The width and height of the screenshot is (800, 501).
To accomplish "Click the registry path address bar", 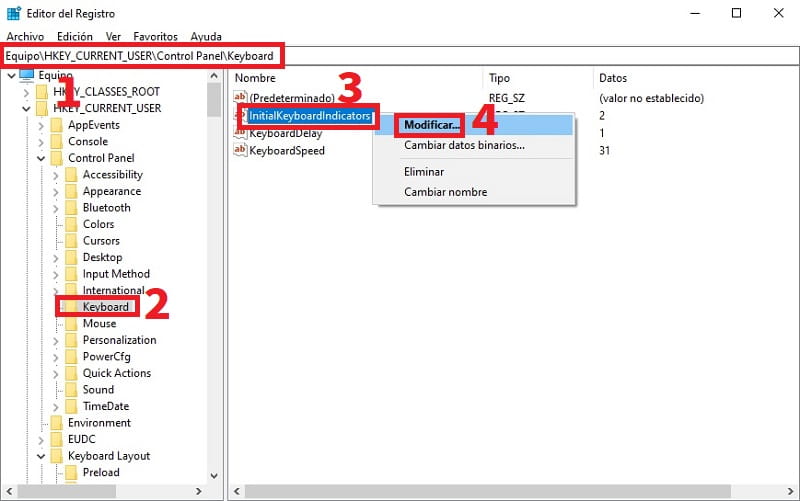I will 400,54.
